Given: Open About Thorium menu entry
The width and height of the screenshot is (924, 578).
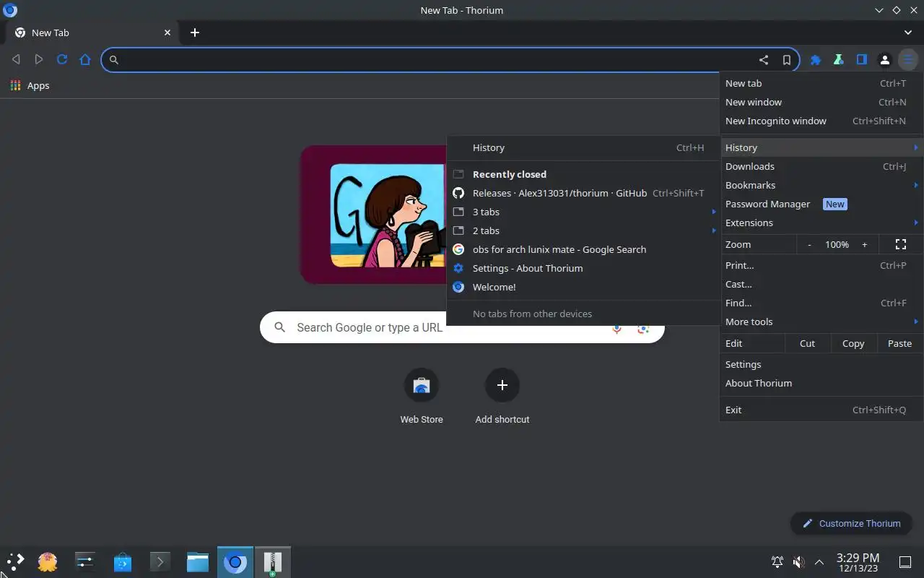Looking at the screenshot, I should coord(821,383).
